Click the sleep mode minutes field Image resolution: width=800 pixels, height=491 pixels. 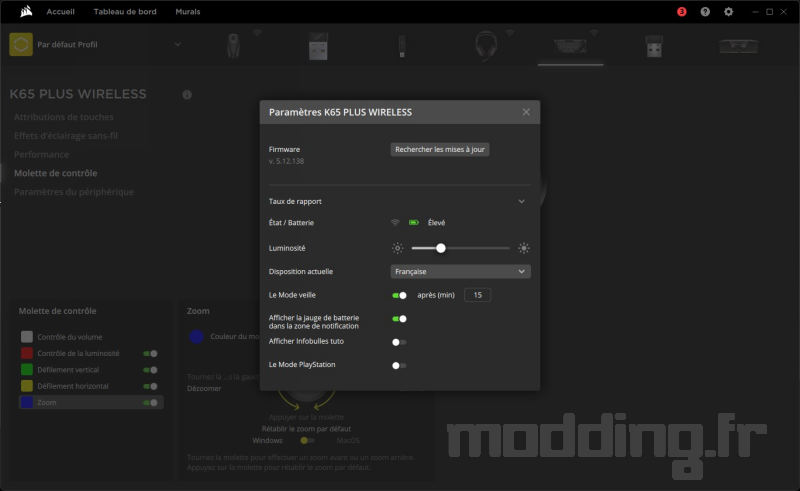[x=478, y=295]
